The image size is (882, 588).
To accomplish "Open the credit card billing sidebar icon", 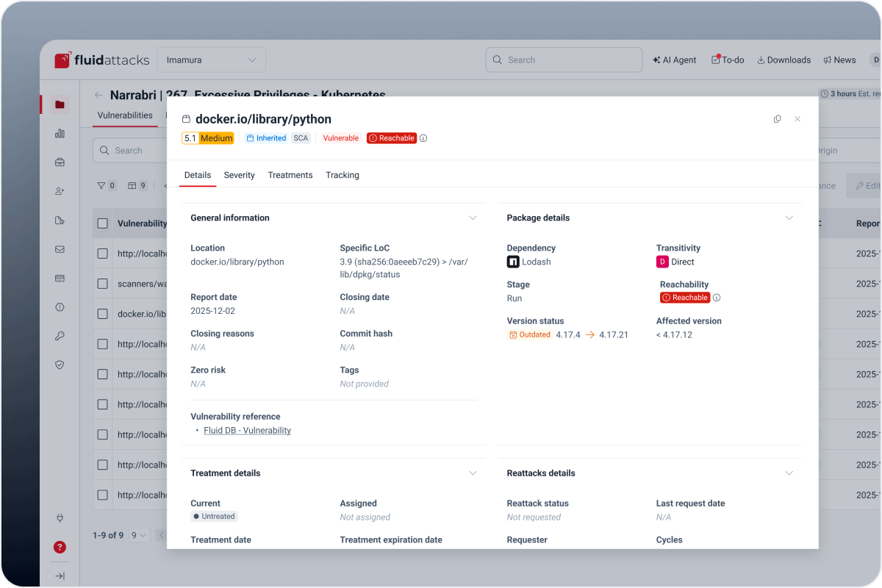I will click(x=60, y=278).
